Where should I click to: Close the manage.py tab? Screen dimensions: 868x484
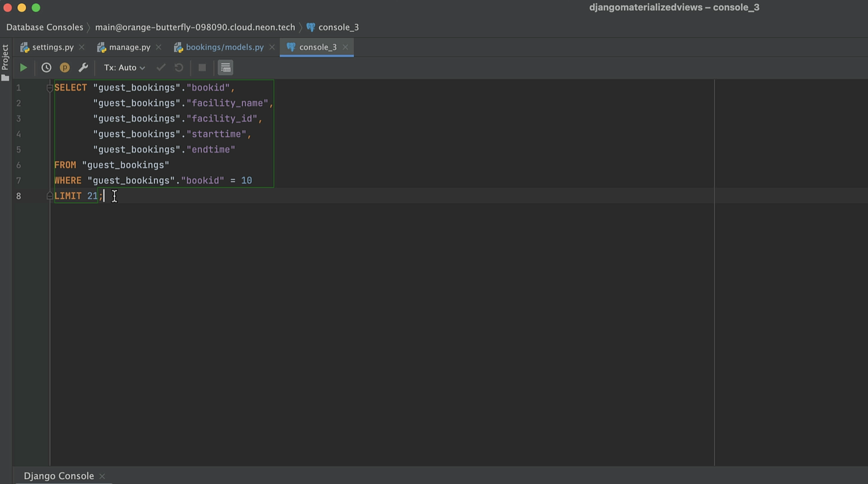[159, 47]
